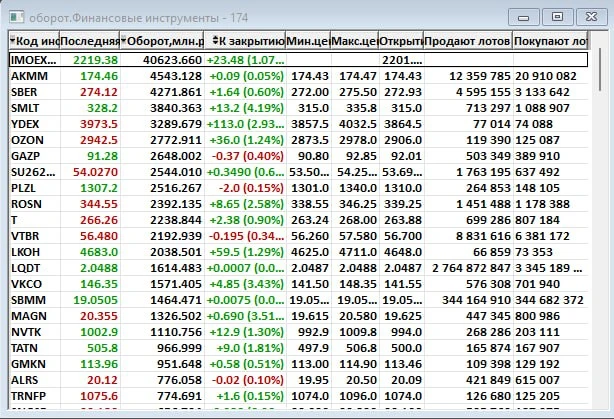
Task: Select the NVTK instrument code
Action: [26, 332]
